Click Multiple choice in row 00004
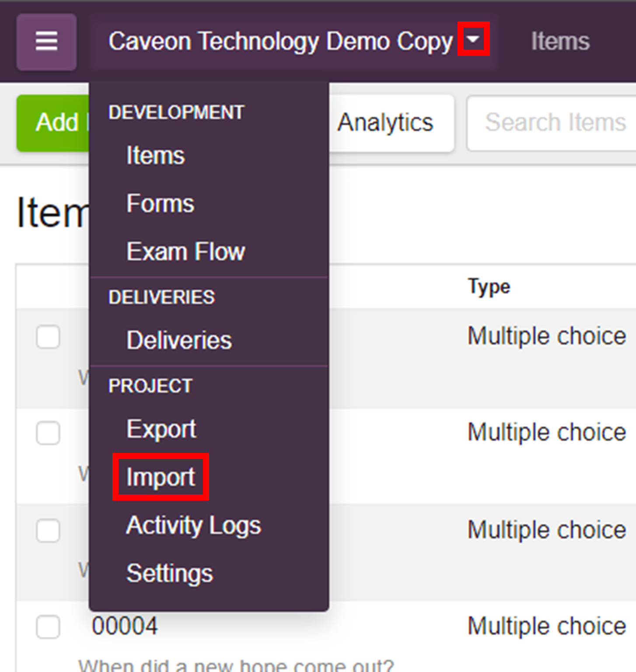Viewport: 636px width, 672px height. pos(547,626)
